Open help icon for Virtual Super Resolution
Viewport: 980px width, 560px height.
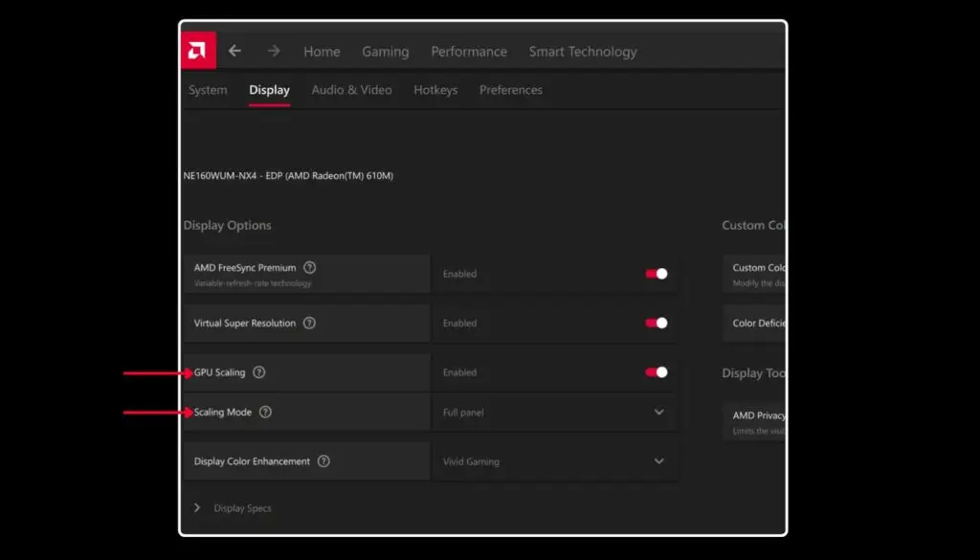click(309, 324)
